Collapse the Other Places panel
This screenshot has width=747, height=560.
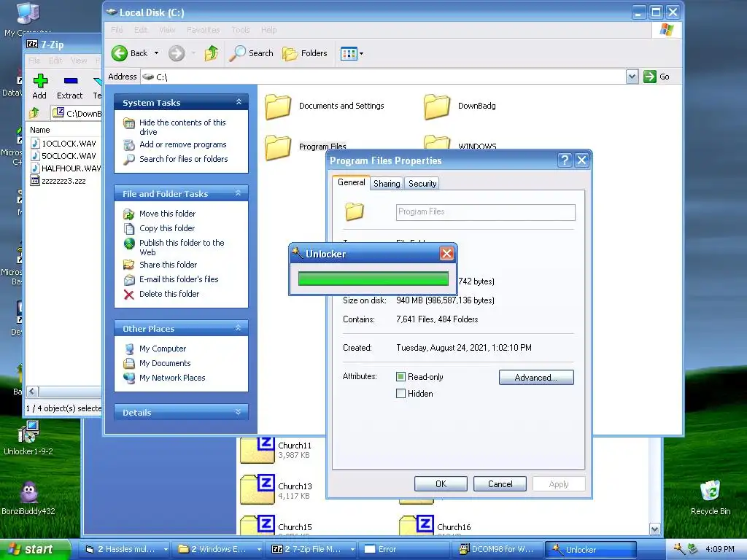click(239, 328)
